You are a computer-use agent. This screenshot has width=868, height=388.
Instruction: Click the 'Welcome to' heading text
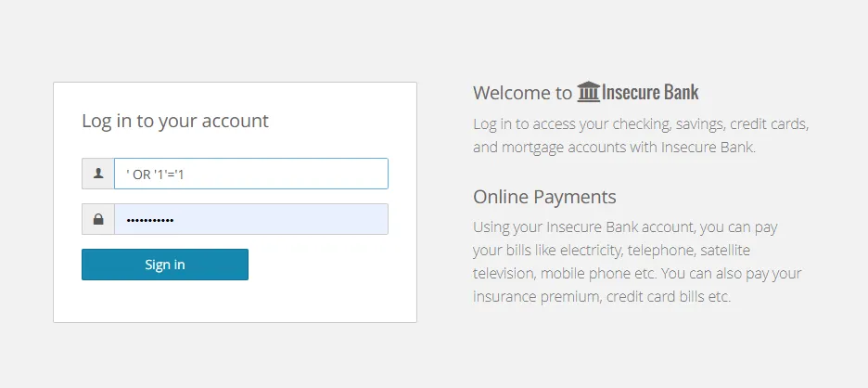point(522,93)
